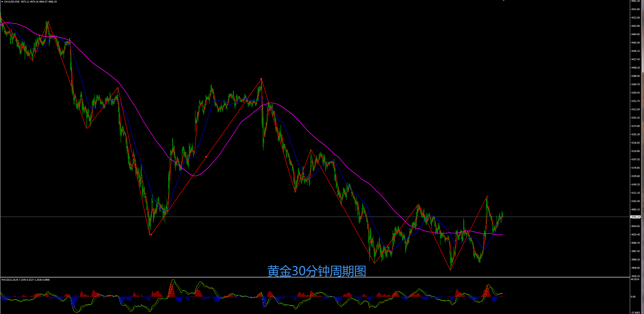Click the 4350.45 price axis label
This screenshot has width=644, height=314.
click(635, 93)
